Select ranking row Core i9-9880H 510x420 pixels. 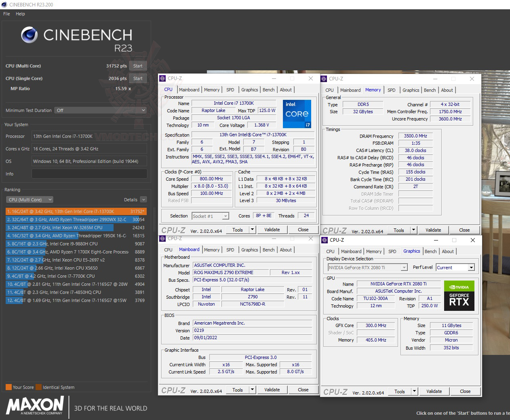point(76,244)
